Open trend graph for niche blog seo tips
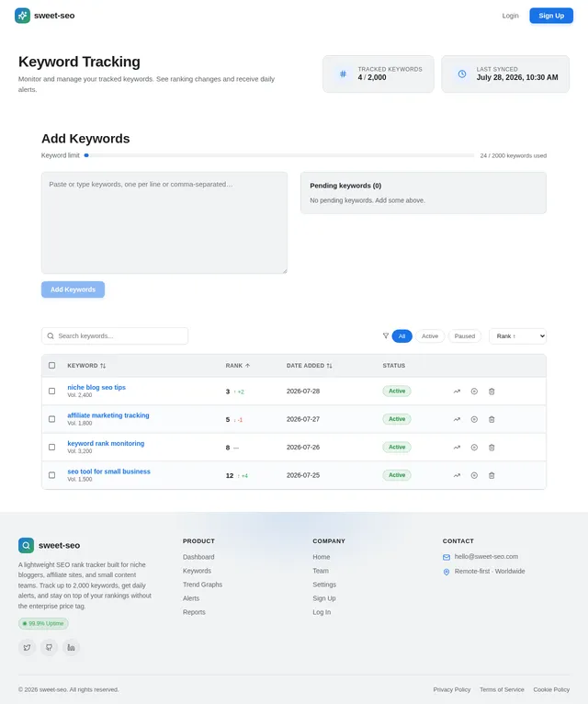The width and height of the screenshot is (588, 704). pyautogui.click(x=457, y=392)
